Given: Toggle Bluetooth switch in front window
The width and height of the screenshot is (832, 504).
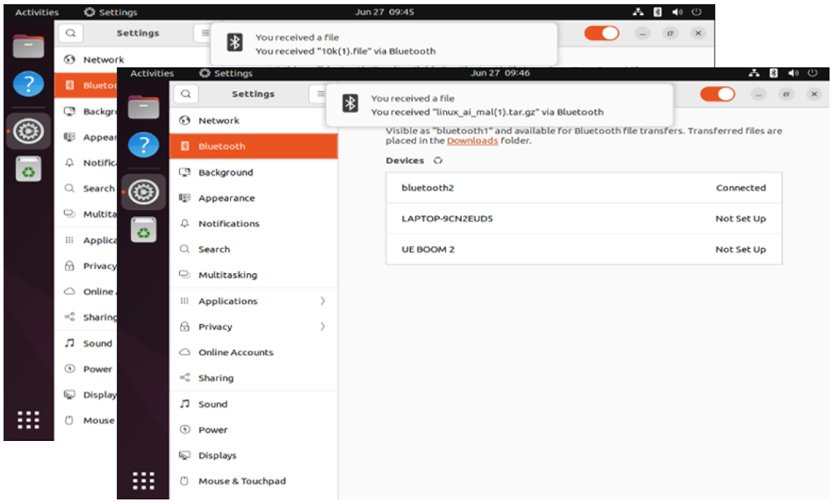Looking at the screenshot, I should (717, 94).
